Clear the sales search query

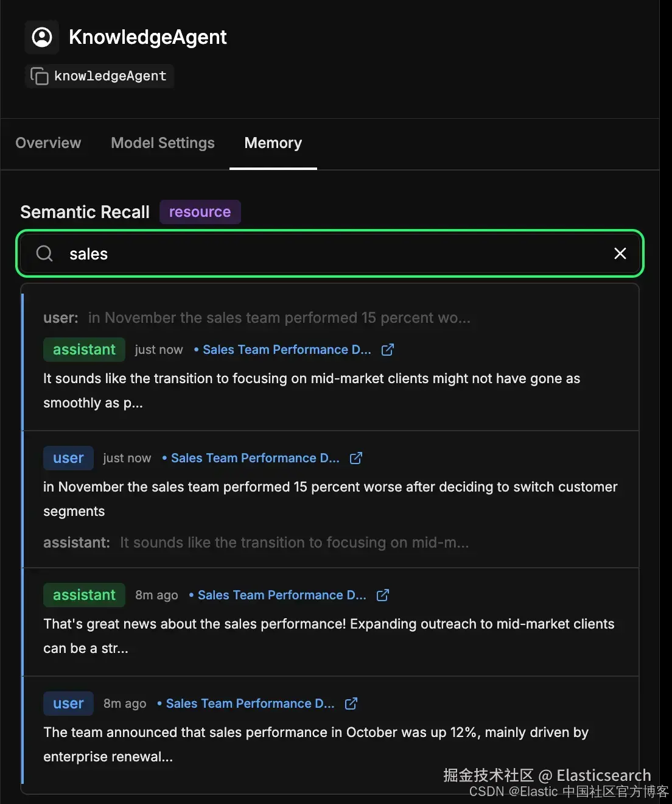point(620,253)
